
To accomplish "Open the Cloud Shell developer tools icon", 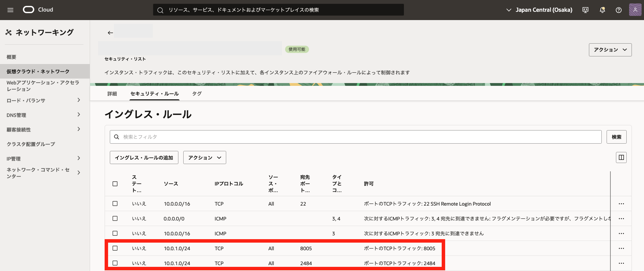I will click(x=585, y=10).
